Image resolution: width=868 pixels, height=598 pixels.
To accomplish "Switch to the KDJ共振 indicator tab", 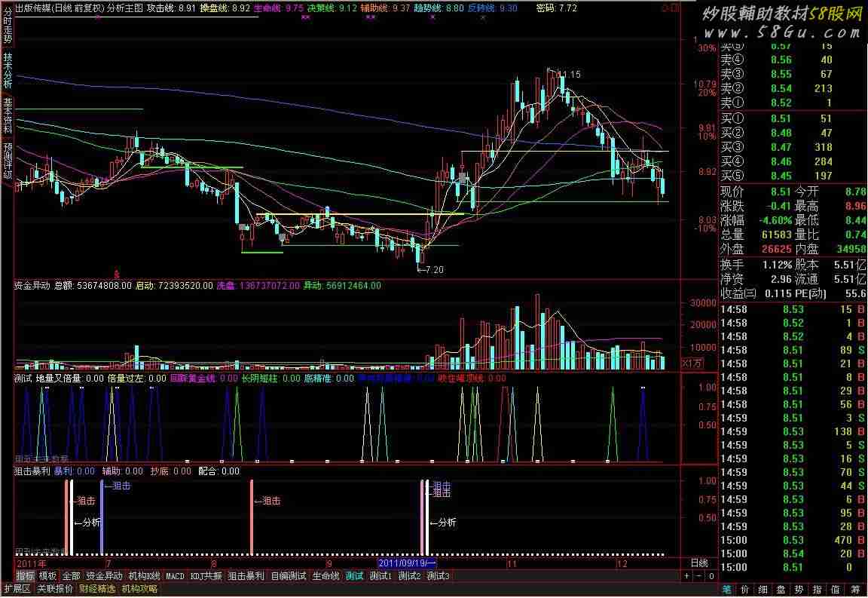I will coord(206,576).
